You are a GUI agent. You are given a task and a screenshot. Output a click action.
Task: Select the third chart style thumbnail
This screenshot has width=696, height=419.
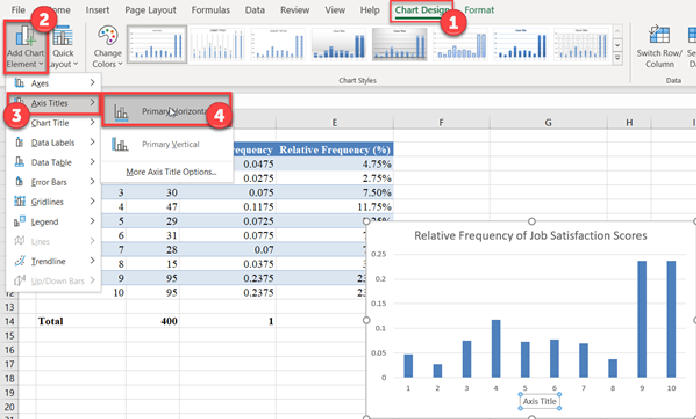pyautogui.click(x=278, y=43)
